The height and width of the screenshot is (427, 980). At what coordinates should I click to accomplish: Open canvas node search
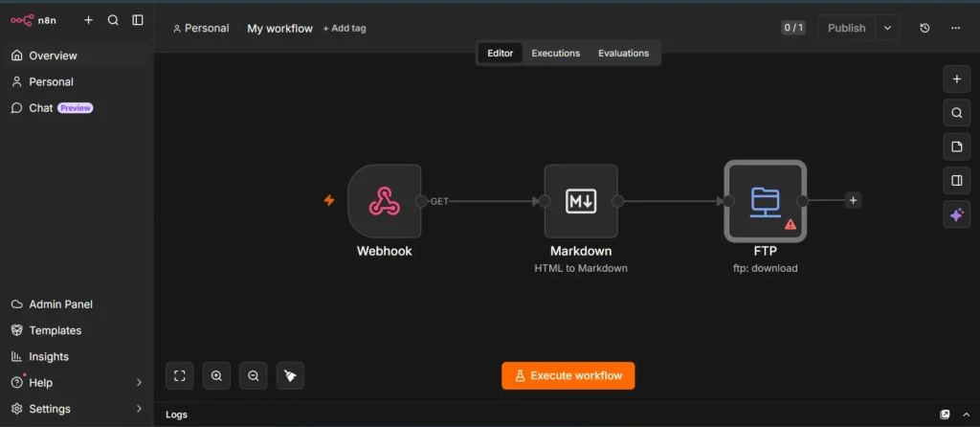(956, 113)
